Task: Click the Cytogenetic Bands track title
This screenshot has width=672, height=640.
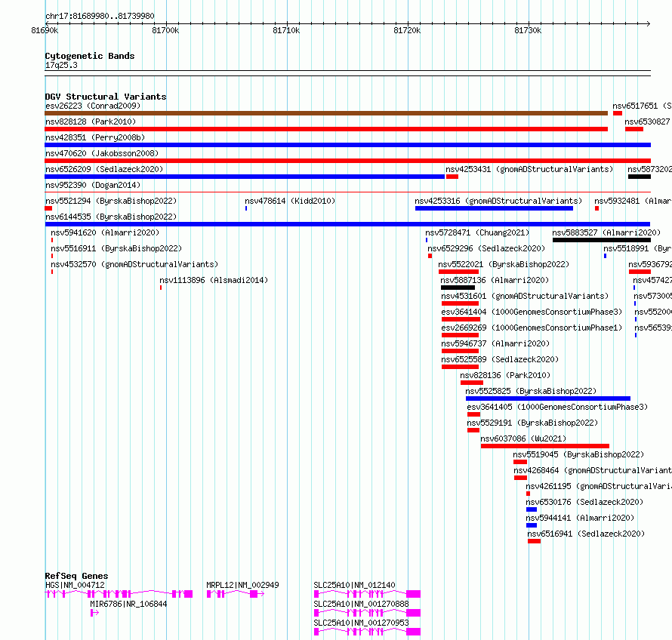Action: 90,56
